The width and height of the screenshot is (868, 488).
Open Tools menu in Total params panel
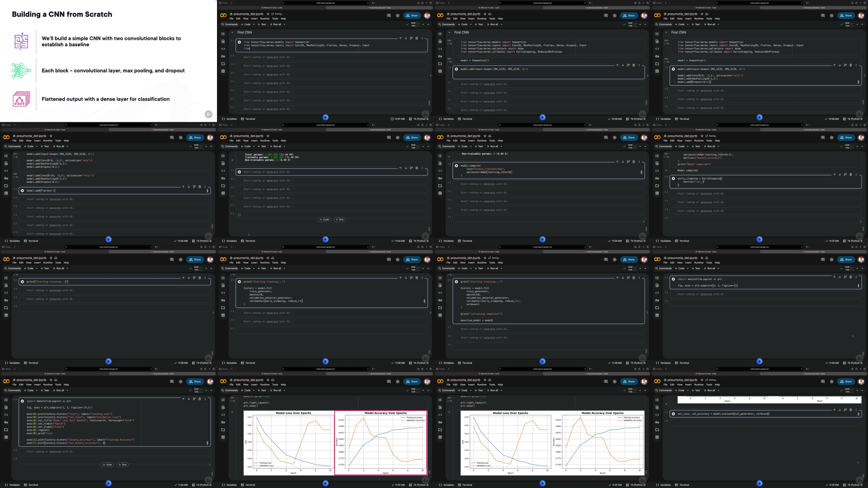(275, 141)
